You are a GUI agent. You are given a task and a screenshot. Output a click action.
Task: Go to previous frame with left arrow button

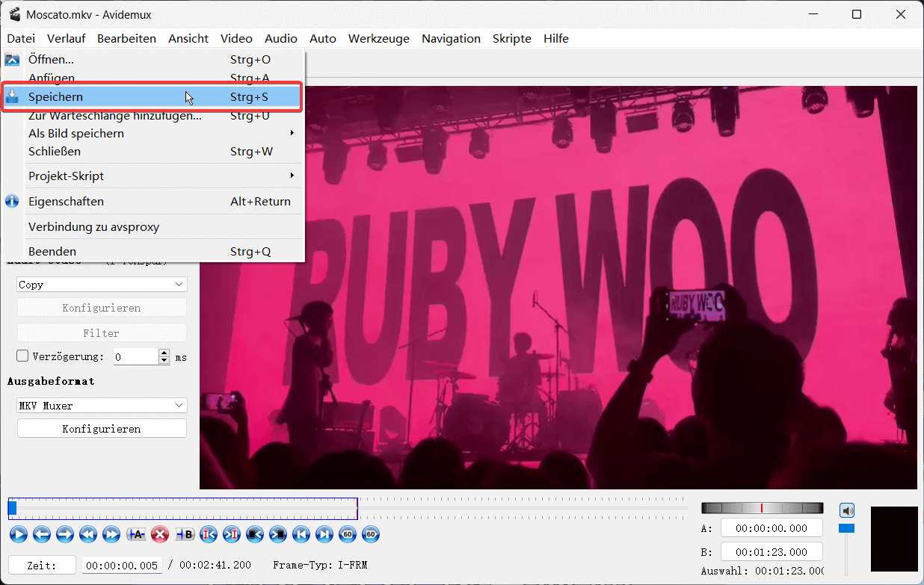pyautogui.click(x=42, y=534)
